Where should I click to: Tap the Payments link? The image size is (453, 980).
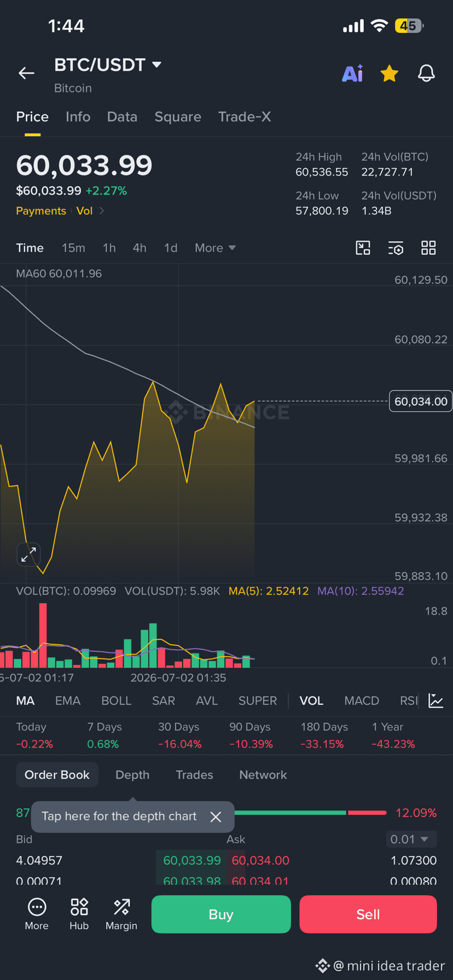[x=41, y=211]
